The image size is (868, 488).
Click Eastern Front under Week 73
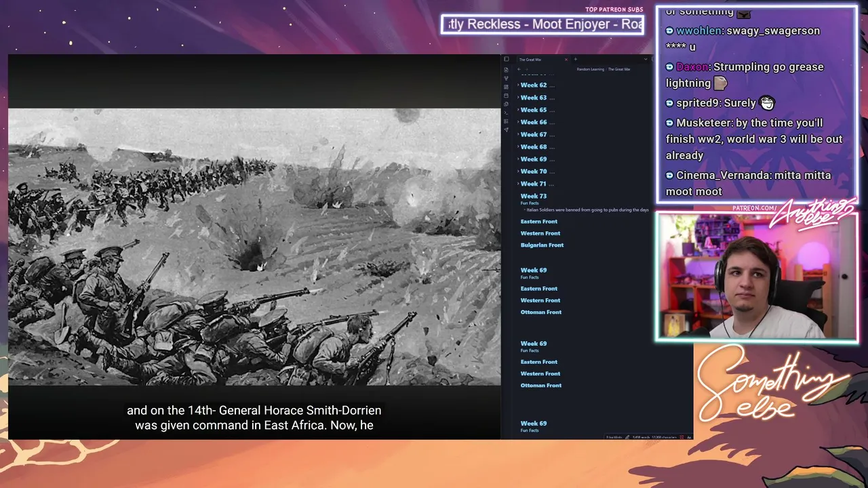(539, 221)
